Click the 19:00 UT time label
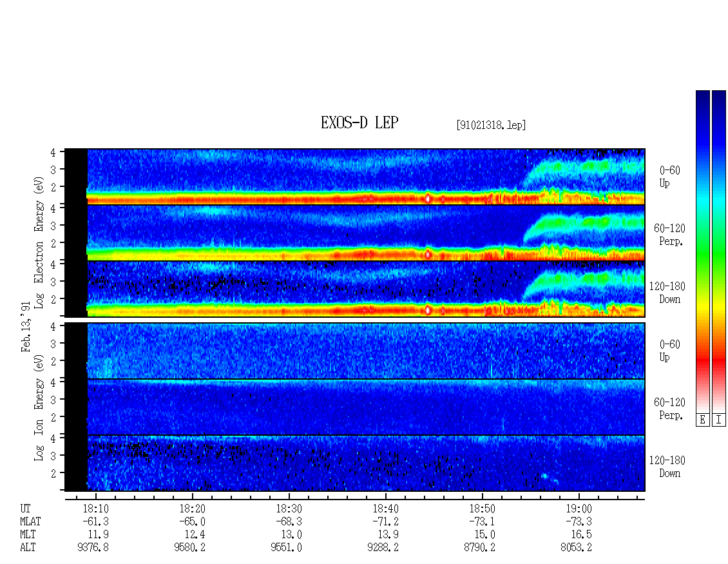The height and width of the screenshot is (564, 728). pyautogui.click(x=579, y=509)
